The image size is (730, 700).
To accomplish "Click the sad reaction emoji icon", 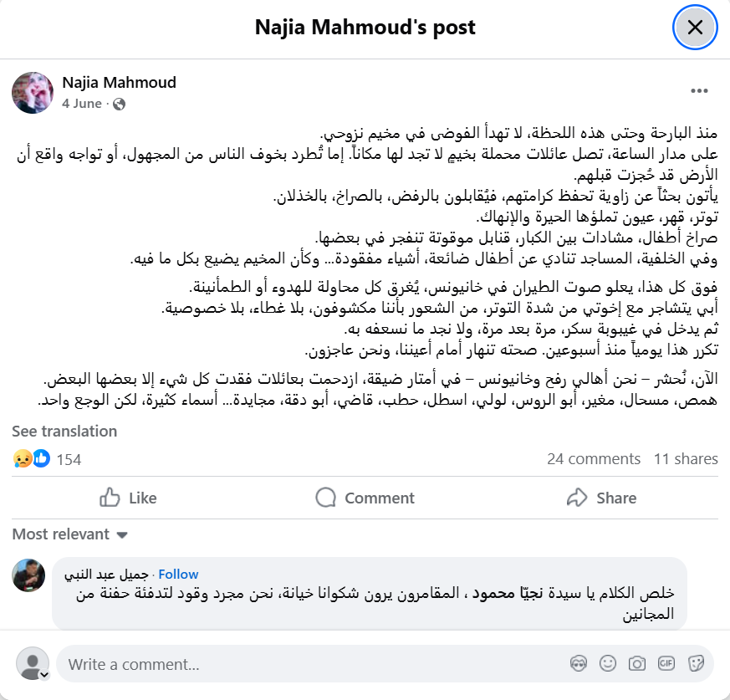I will (x=22, y=459).
